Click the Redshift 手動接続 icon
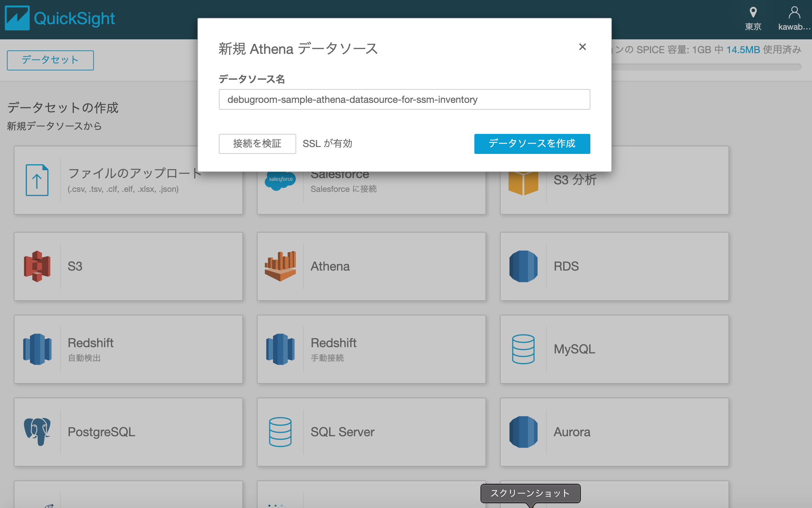Screen dimensions: 812x508 coord(280,349)
